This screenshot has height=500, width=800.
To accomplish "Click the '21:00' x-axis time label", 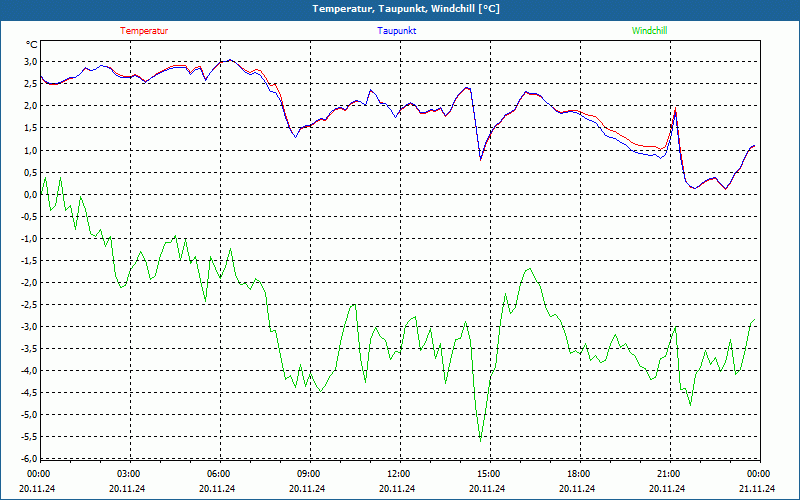I will [668, 474].
